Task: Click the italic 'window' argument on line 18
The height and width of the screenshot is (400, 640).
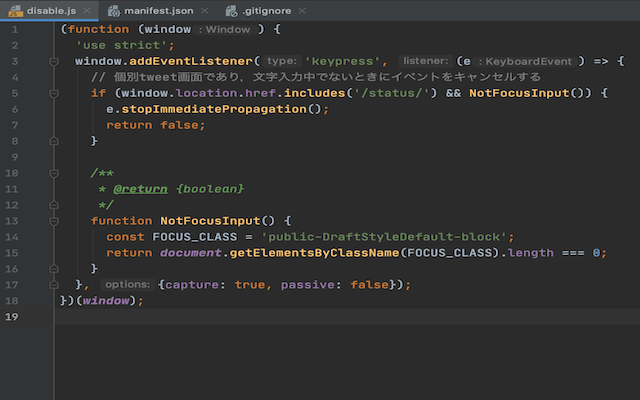Action: (106, 301)
